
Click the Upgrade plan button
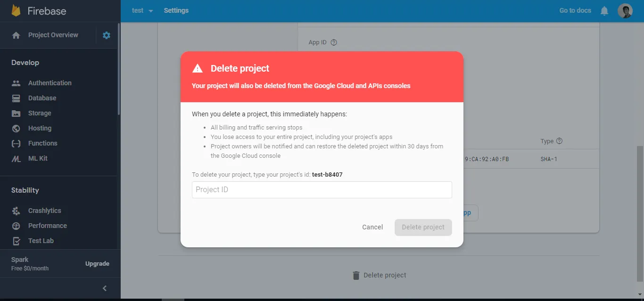tap(97, 264)
